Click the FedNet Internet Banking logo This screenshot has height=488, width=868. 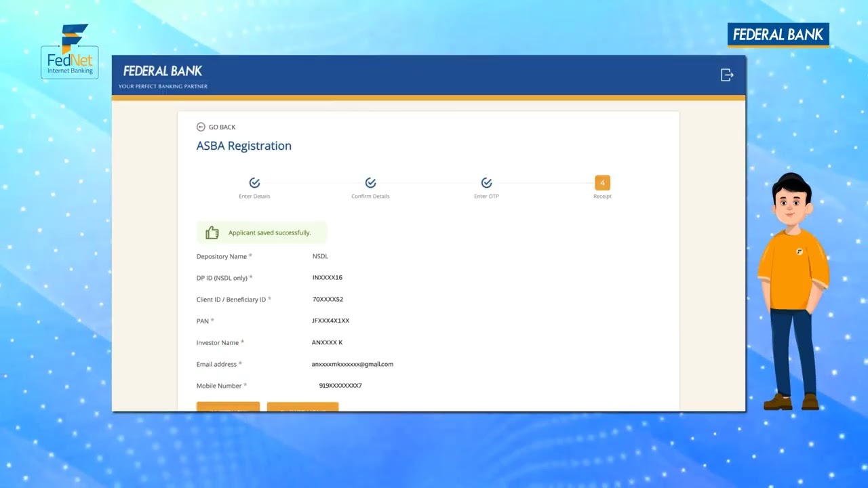pyautogui.click(x=70, y=52)
